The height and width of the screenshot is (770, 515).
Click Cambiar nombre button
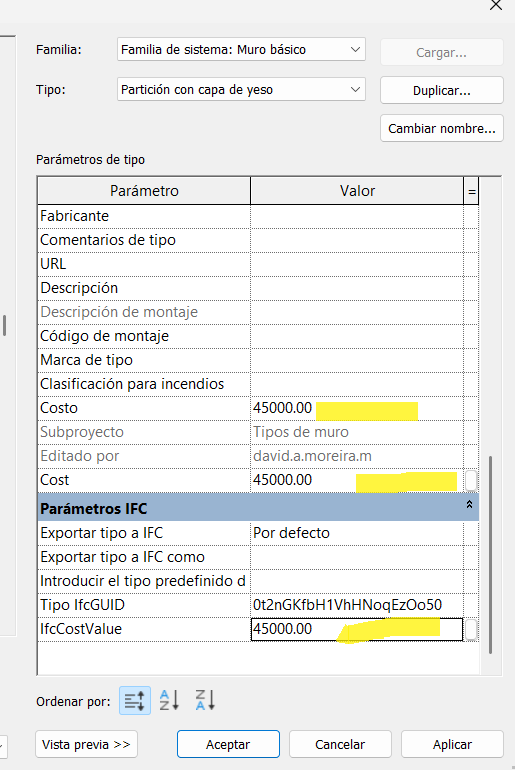click(441, 129)
